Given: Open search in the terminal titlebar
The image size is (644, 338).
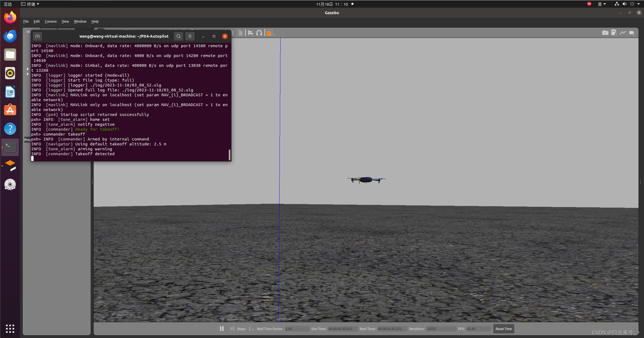Looking at the screenshot, I should tap(178, 36).
